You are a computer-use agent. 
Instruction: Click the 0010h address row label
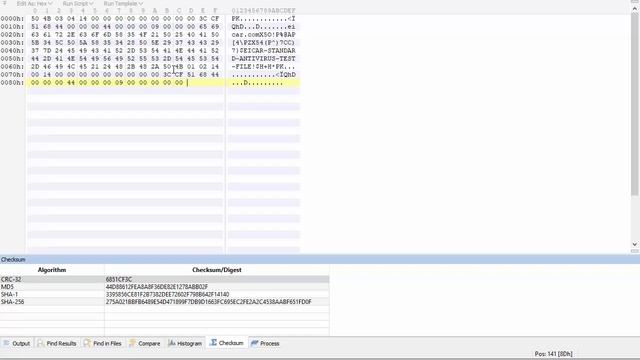(x=12, y=27)
